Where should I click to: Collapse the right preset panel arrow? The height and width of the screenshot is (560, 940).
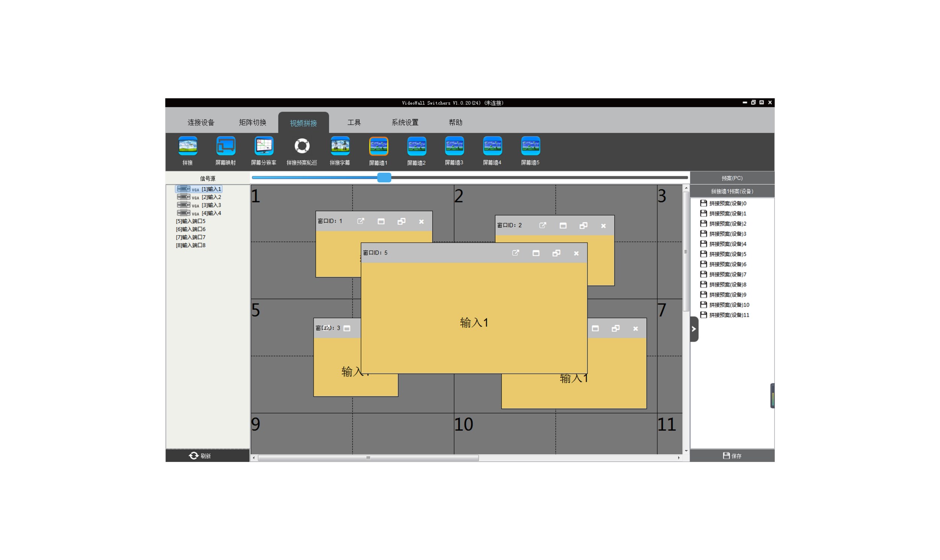click(x=694, y=329)
